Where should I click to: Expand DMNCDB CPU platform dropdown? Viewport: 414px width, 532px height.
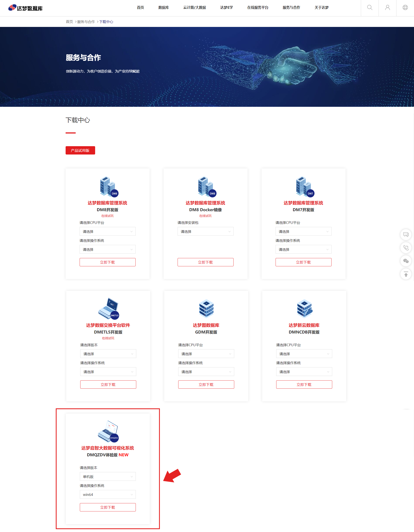tap(304, 354)
